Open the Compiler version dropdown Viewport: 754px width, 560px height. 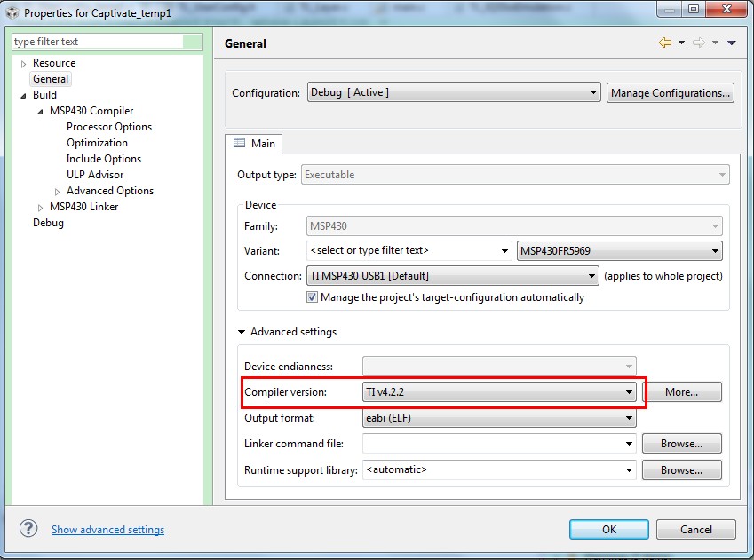(499, 391)
